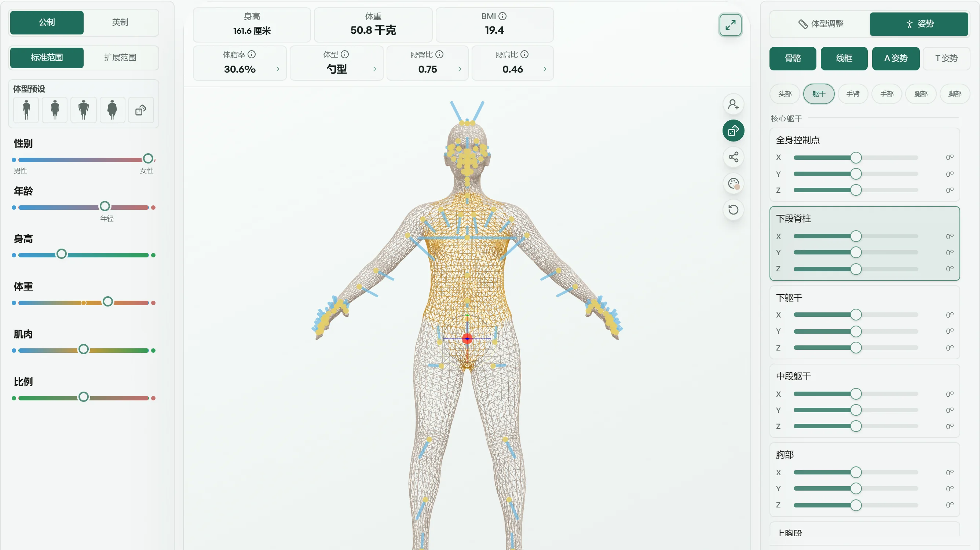980x550 pixels.
Task: Click the green randomize dice button by viewport
Action: pos(733,131)
